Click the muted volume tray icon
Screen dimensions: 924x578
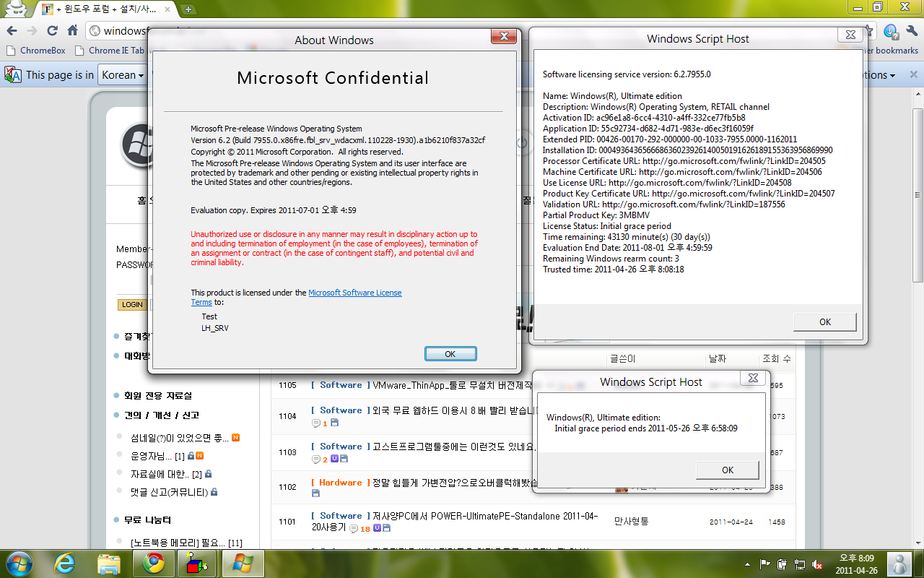(817, 564)
